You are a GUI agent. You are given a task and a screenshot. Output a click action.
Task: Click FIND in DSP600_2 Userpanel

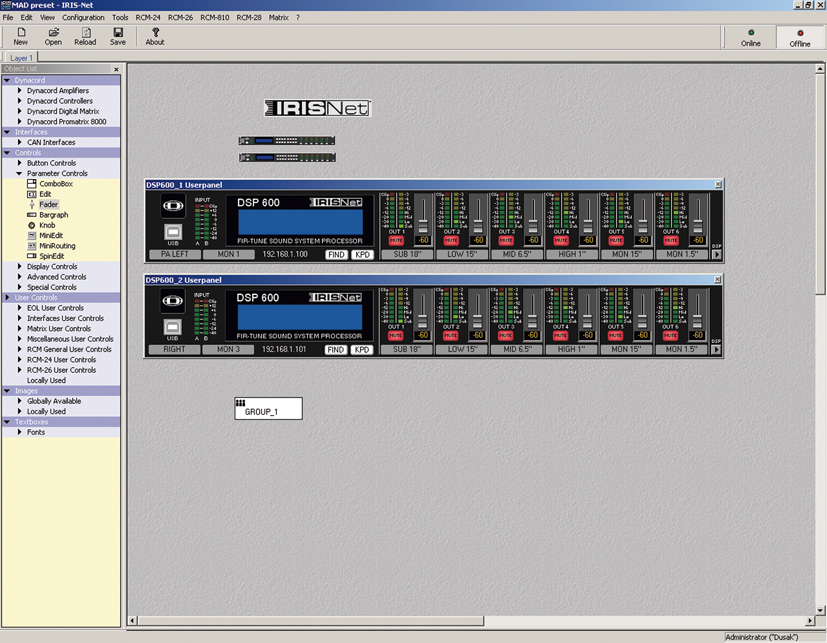point(335,350)
